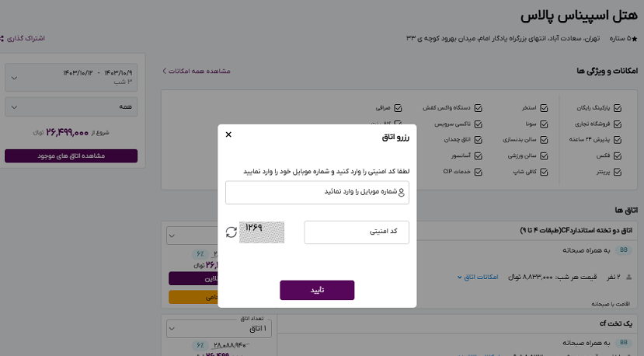Expand the همه filter dropdown
The image size is (644, 356).
point(71,106)
